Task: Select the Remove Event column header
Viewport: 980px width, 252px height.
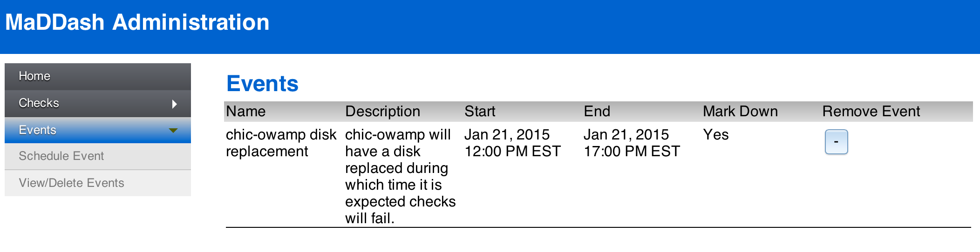Action: [871, 112]
